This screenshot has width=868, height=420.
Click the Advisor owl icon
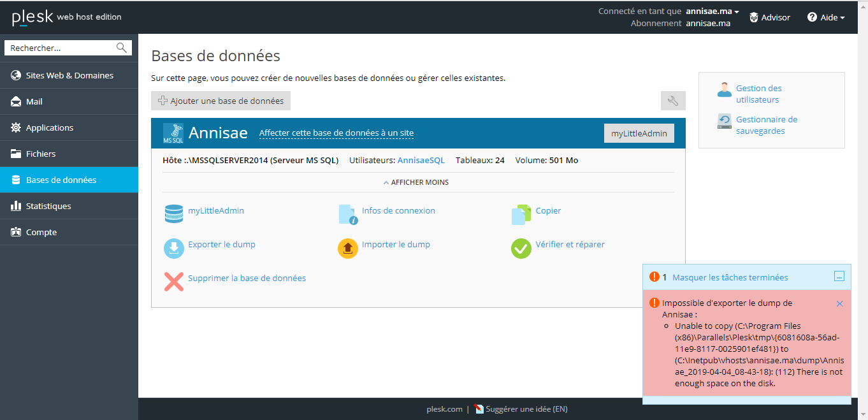[x=753, y=17]
